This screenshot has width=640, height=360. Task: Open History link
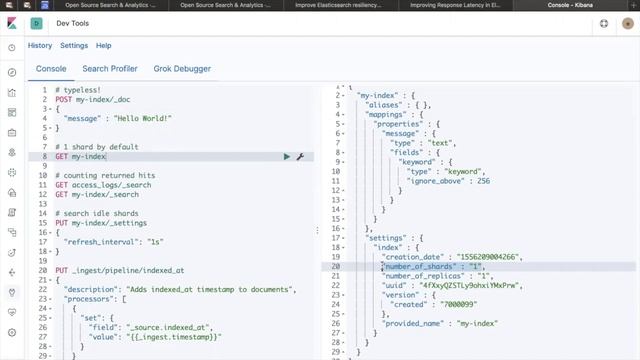(x=40, y=46)
